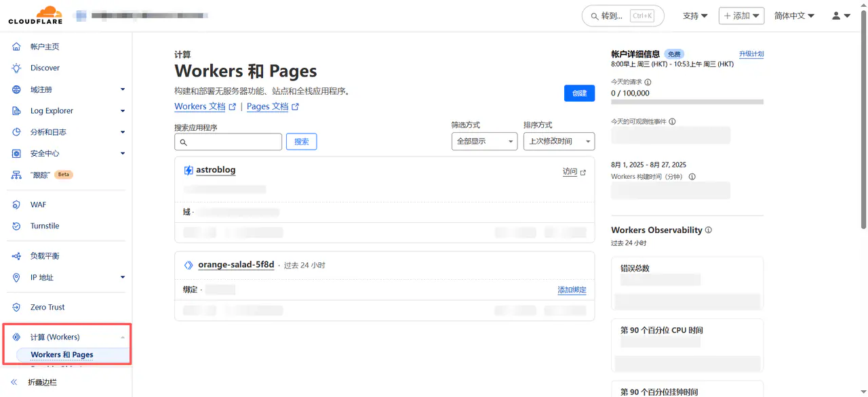This screenshot has width=868, height=397.
Task: Click the 添加绑定 add binding link
Action: 572,290
